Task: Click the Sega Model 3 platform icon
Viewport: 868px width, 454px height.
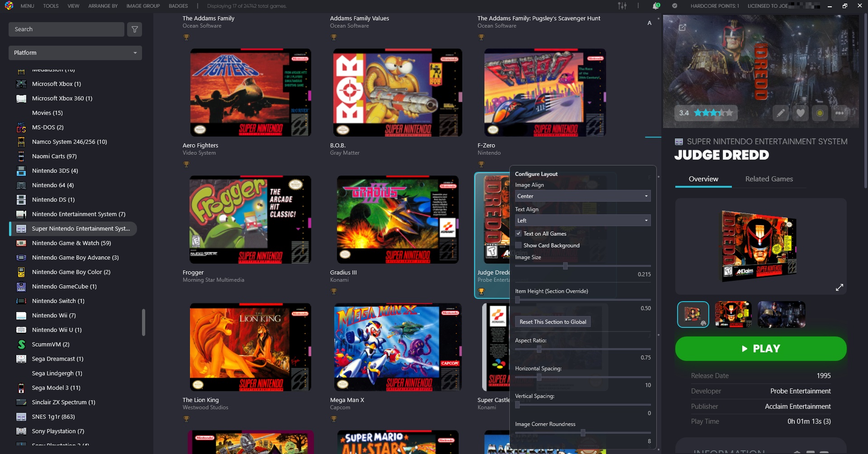Action: (21, 388)
